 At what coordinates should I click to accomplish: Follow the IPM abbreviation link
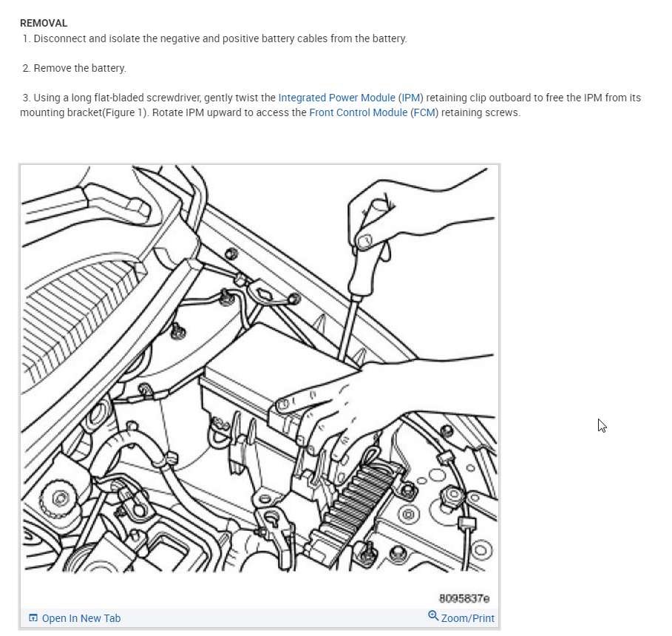pos(410,98)
